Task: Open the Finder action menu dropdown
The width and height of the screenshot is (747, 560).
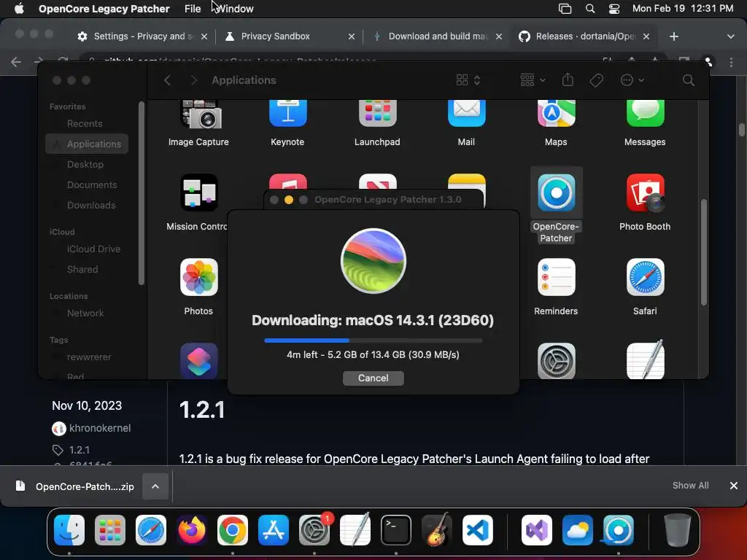Action: [x=632, y=80]
